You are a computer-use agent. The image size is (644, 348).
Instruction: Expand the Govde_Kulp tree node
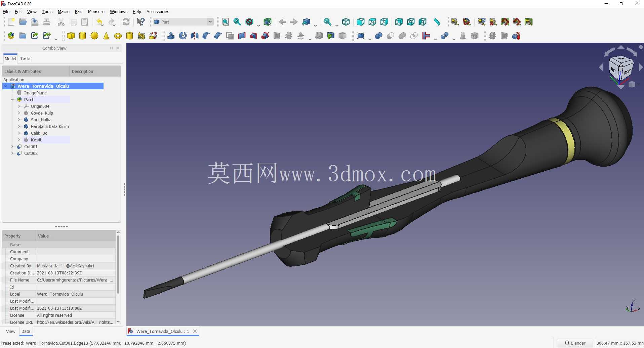pos(19,113)
